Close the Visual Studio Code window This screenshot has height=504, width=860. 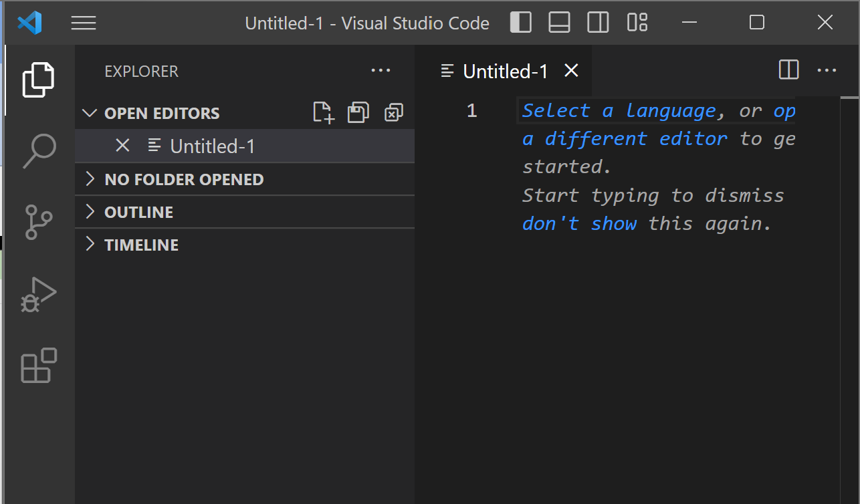coord(825,23)
